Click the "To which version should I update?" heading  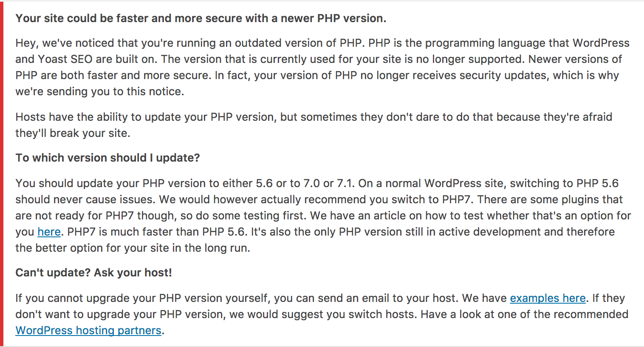pyautogui.click(x=107, y=158)
